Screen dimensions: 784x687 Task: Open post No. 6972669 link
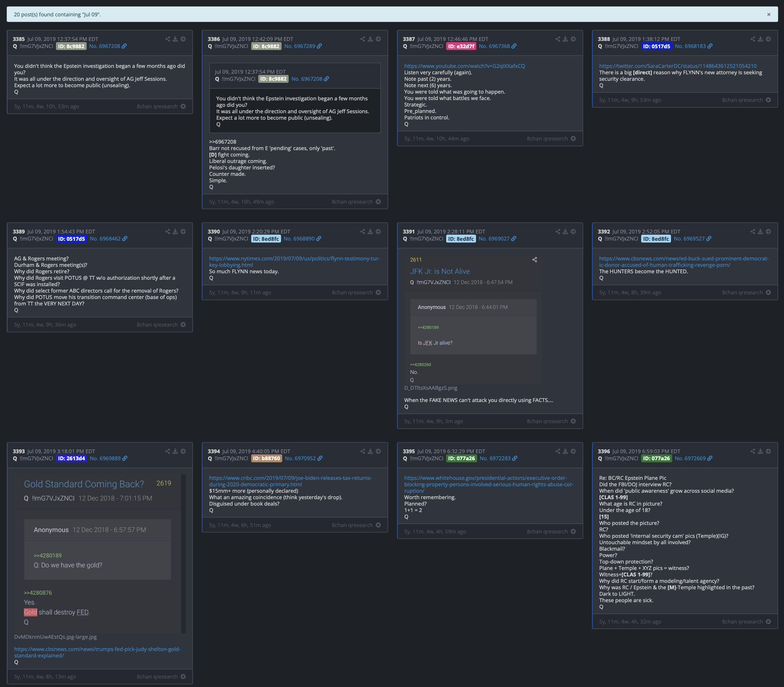click(690, 458)
